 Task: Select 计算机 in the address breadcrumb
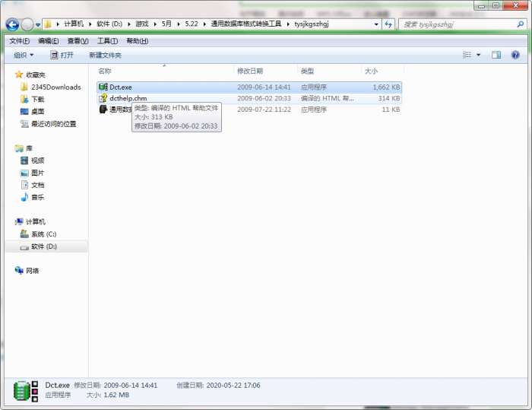coord(74,24)
